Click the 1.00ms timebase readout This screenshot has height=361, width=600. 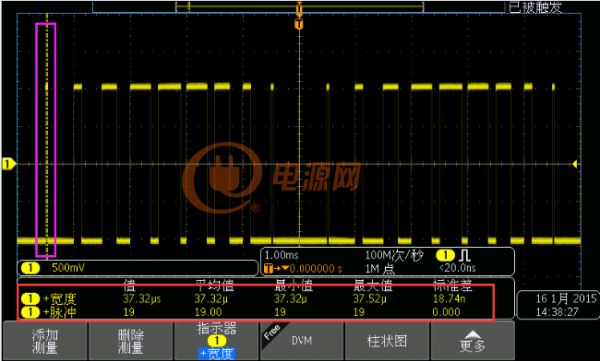coord(281,255)
